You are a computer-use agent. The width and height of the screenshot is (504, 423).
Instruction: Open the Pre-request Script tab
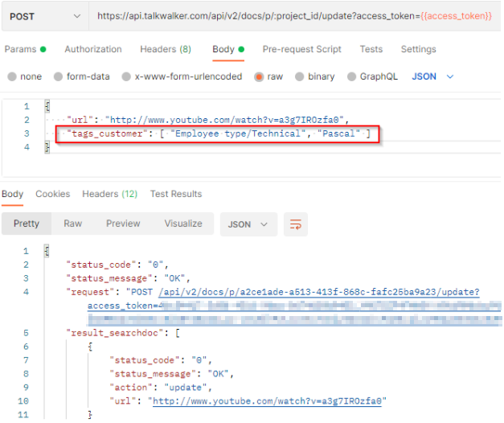coord(301,49)
